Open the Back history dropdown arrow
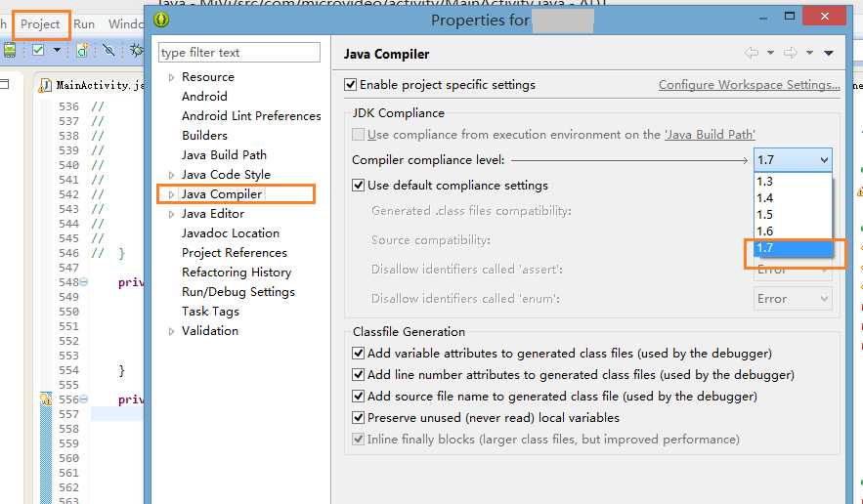The width and height of the screenshot is (863, 504). (x=770, y=53)
